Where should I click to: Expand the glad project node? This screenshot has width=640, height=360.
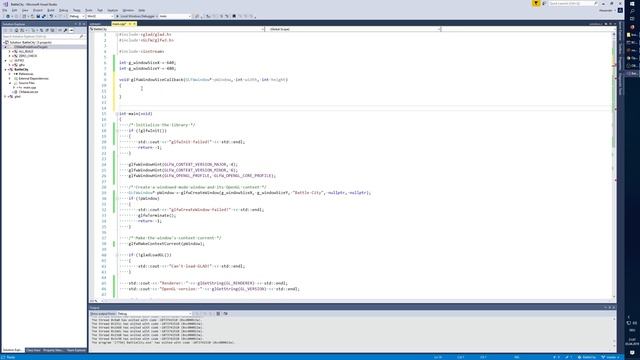pyautogui.click(x=6, y=96)
